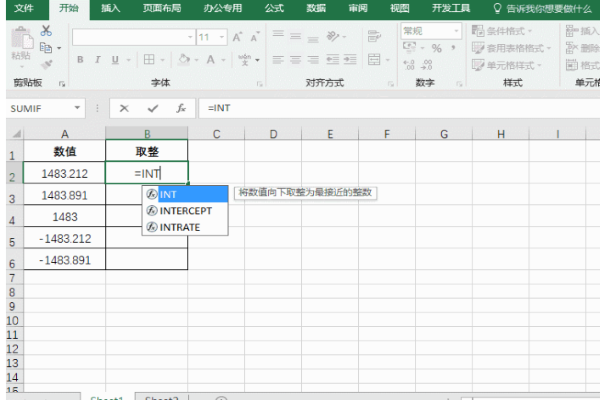Select INTRATE from the autocomplete list
Image resolution: width=600 pixels, height=400 pixels.
(185, 227)
